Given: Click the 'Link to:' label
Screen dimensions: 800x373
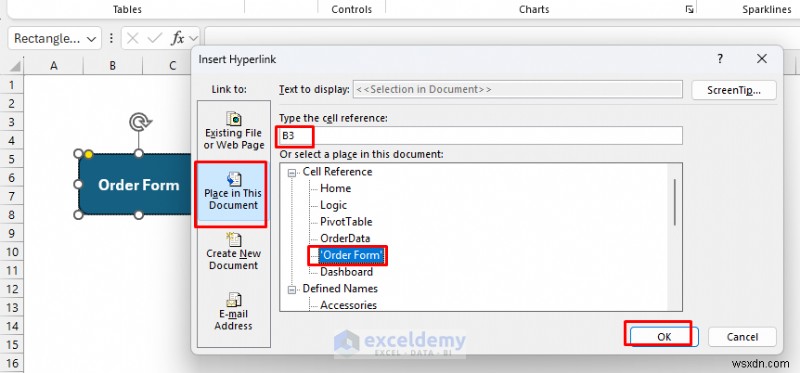Looking at the screenshot, I should [229, 89].
